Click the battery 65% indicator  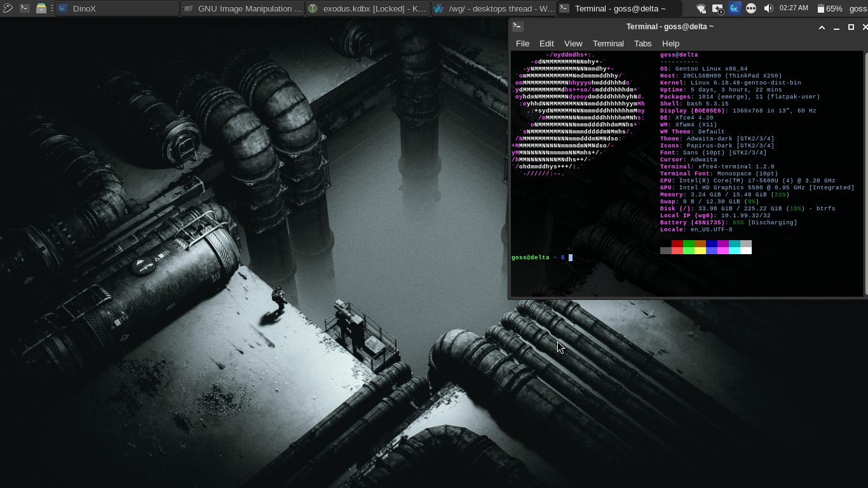[830, 8]
